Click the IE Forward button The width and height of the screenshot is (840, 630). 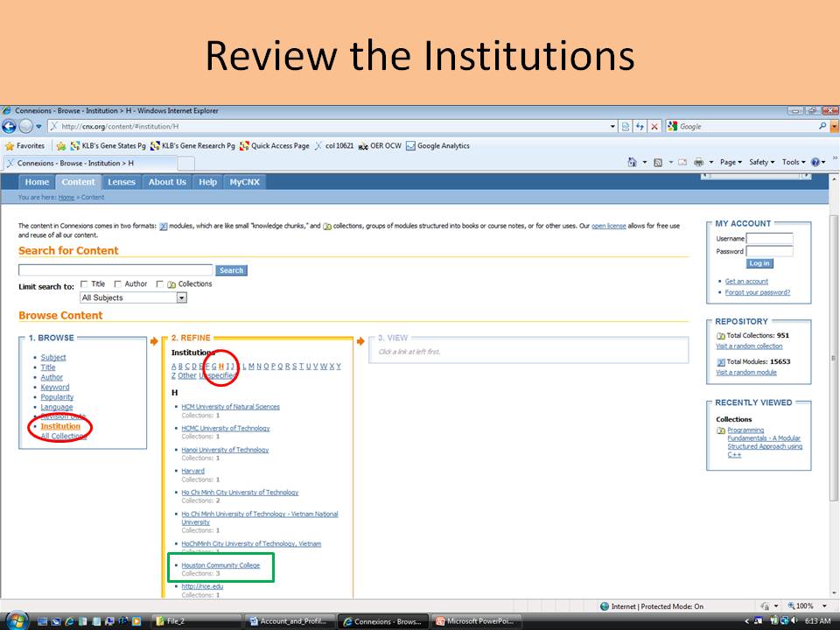25,126
